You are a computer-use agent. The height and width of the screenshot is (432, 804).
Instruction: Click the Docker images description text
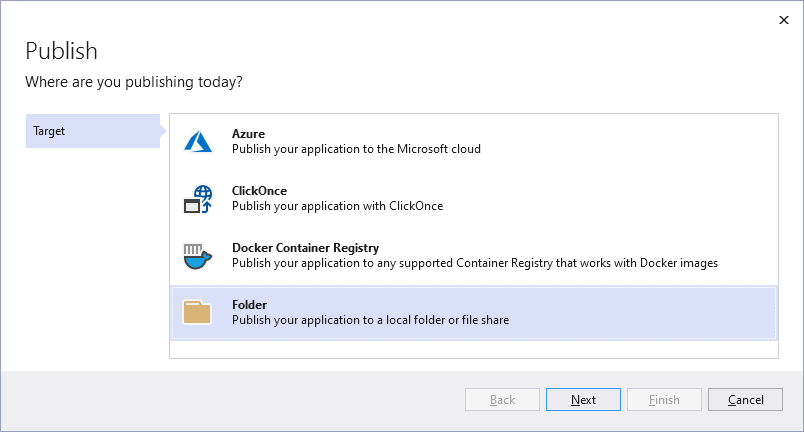[x=475, y=263]
